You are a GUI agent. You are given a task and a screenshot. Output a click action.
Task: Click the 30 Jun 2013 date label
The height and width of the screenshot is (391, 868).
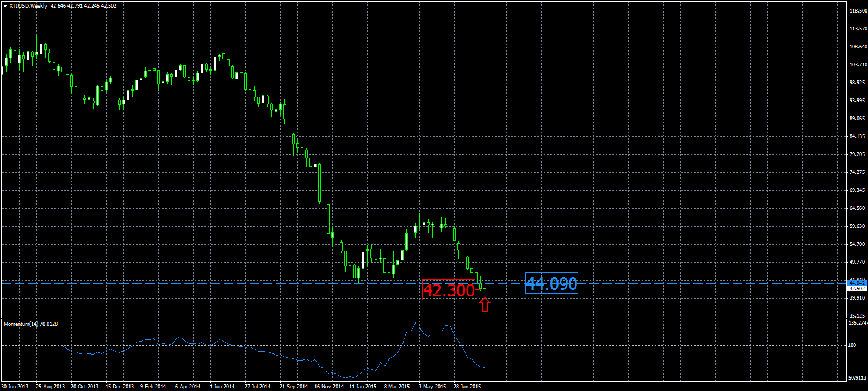15,387
